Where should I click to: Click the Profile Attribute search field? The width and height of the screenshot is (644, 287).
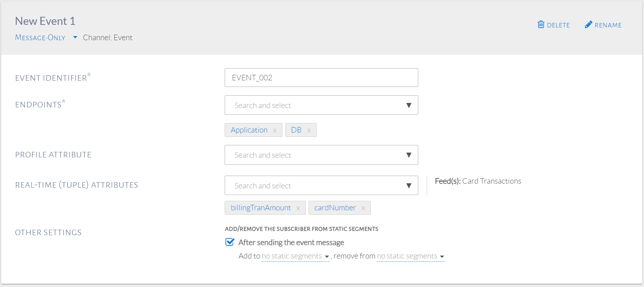[x=314, y=155]
